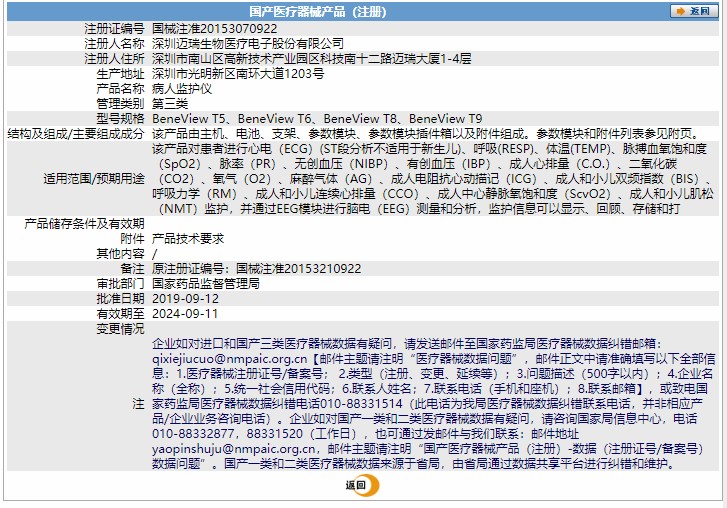Click phone number 010-88331514 in the note
The width and height of the screenshot is (727, 508).
pos(361,404)
